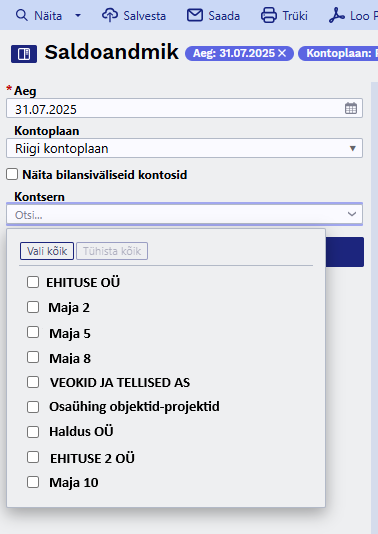378x534 pixels.
Task: Remove the Aeg: 31.07.2025 filter tag
Action: [282, 53]
